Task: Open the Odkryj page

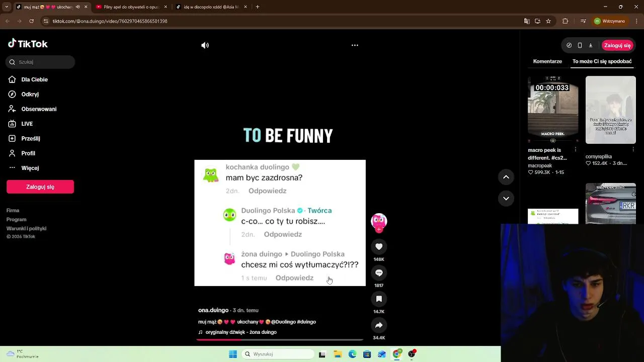Action: point(30,94)
